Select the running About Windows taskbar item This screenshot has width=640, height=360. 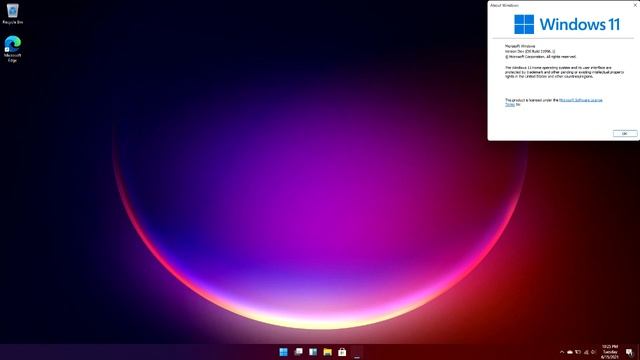[x=357, y=353]
